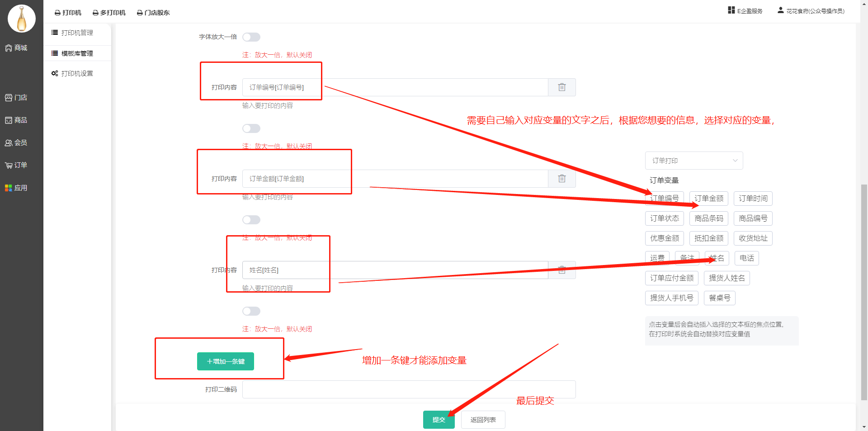Open the 商城 sidebar icon
Image resolution: width=868 pixels, height=431 pixels.
[x=9, y=48]
